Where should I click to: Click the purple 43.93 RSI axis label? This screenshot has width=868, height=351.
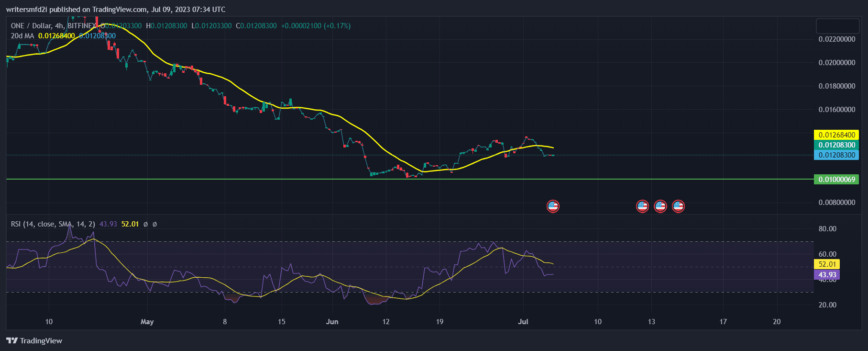(x=827, y=275)
